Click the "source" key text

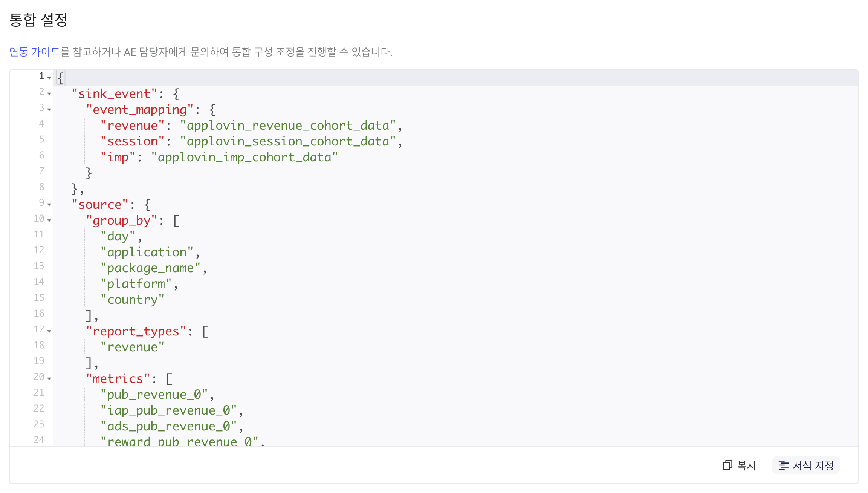[x=100, y=204]
